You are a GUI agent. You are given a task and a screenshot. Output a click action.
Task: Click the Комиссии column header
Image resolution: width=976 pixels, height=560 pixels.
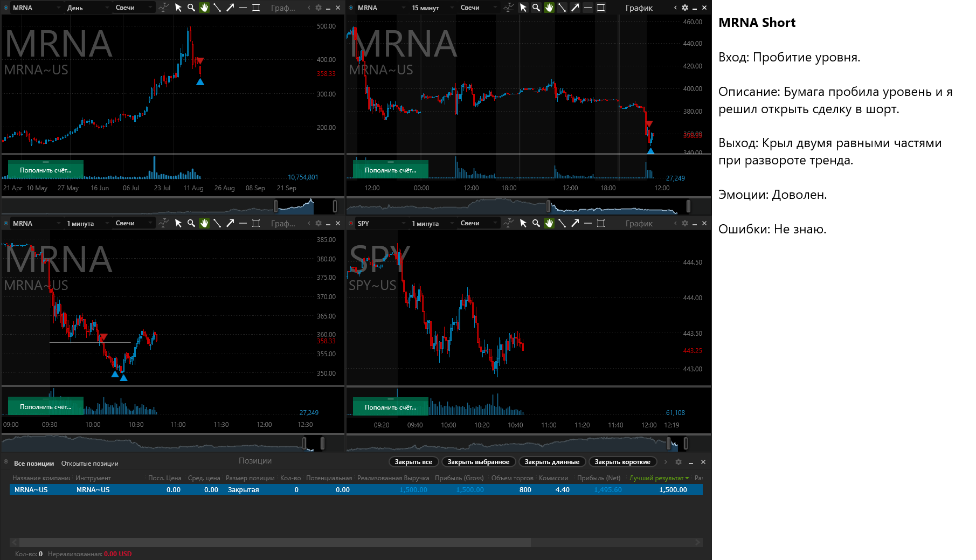pos(553,478)
